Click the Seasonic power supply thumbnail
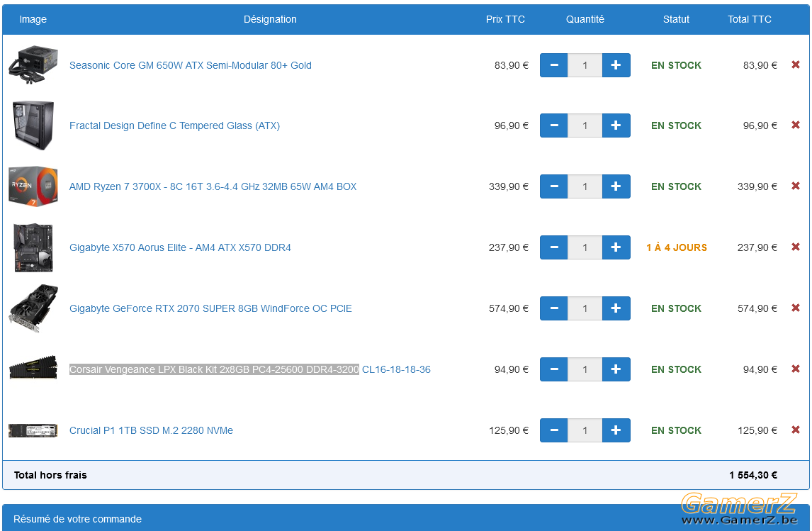Screen dimensions: 812x531 click(33, 65)
